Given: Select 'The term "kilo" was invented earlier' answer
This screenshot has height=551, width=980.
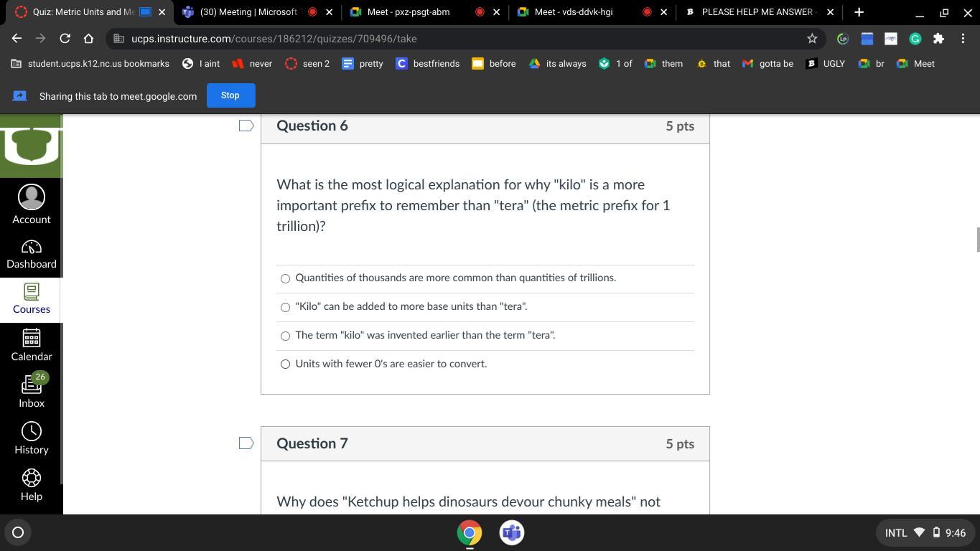Looking at the screenshot, I should click(x=285, y=336).
